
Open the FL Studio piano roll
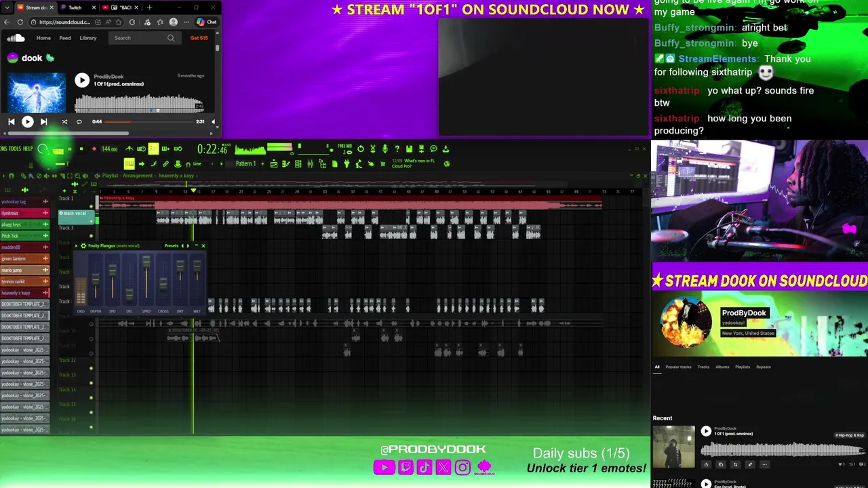(x=285, y=163)
